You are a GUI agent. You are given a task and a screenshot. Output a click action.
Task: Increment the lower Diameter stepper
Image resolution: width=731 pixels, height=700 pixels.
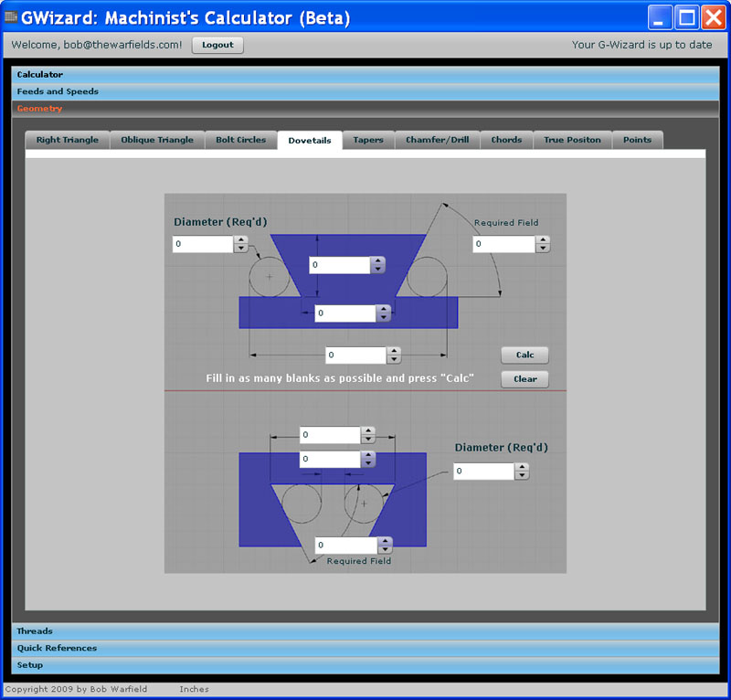522,467
